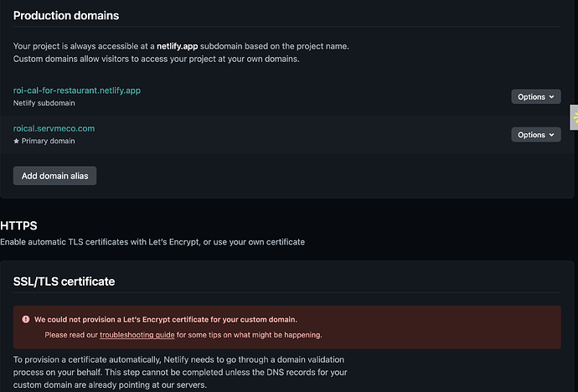Image resolution: width=578 pixels, height=392 pixels.
Task: Click the Enable automatic TLS certificates description
Action: pos(152,242)
